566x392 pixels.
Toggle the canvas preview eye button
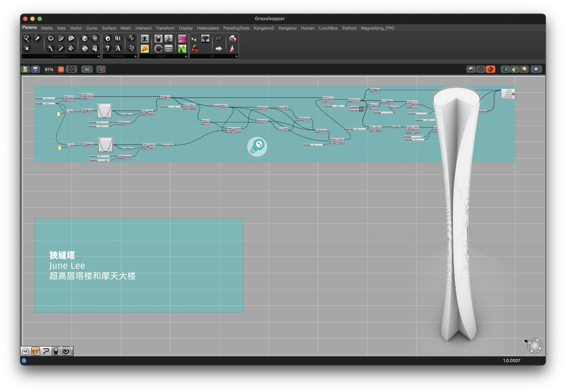(87, 69)
